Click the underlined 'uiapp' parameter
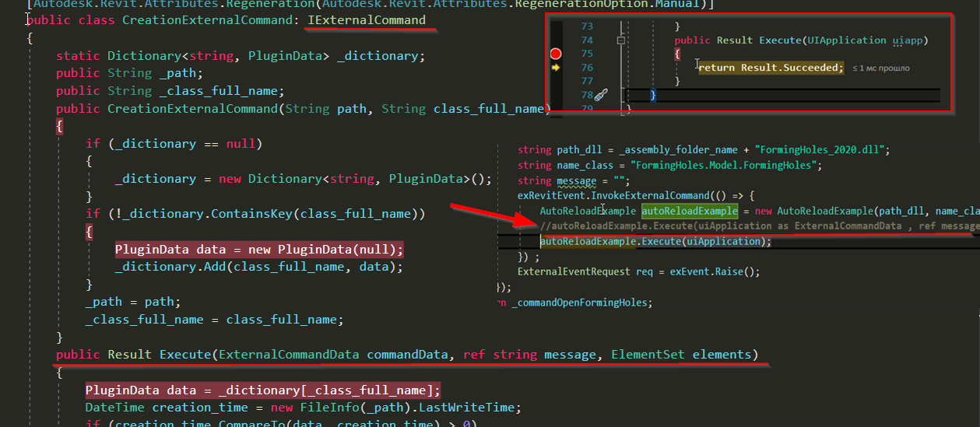This screenshot has height=427, width=980. click(907, 40)
